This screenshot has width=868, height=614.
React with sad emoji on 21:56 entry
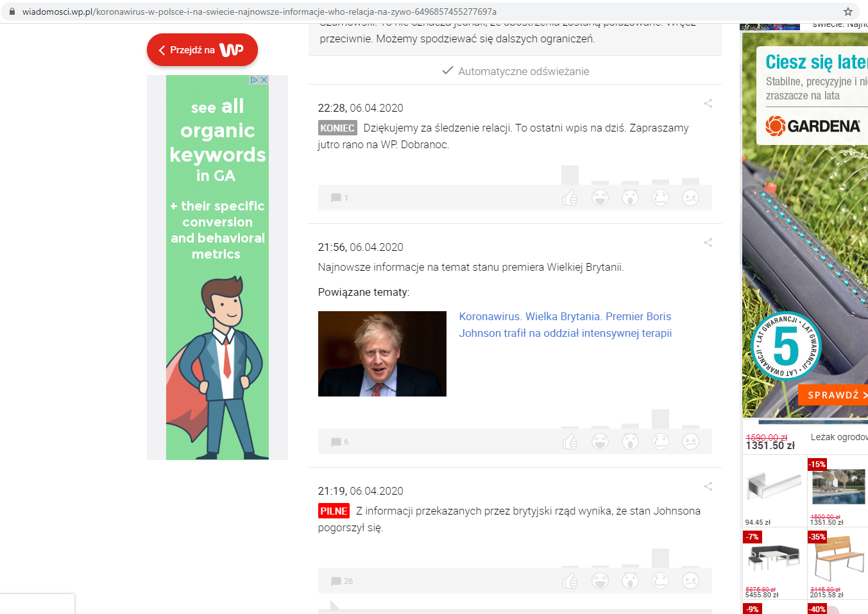click(660, 441)
